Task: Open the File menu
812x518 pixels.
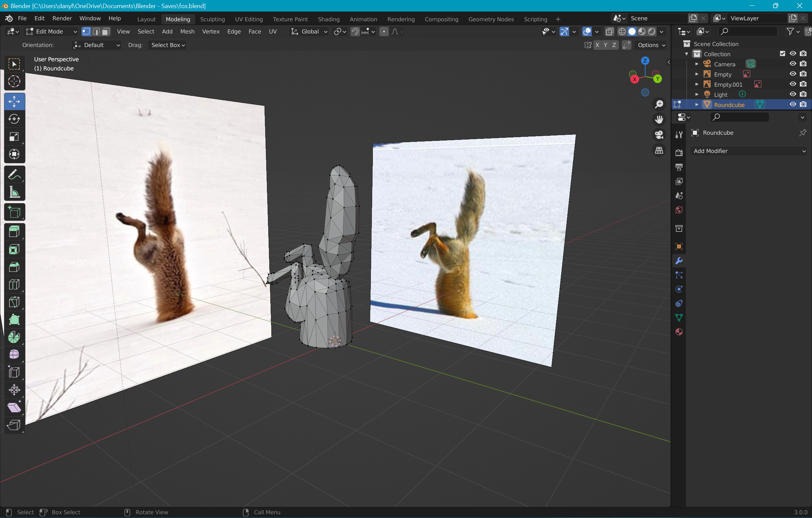Action: (22, 18)
